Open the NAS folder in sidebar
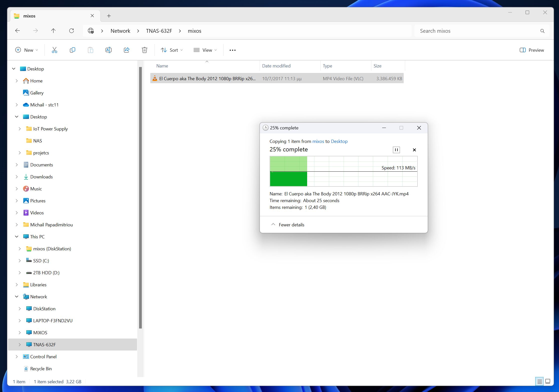The width and height of the screenshot is (559, 392). point(34,141)
